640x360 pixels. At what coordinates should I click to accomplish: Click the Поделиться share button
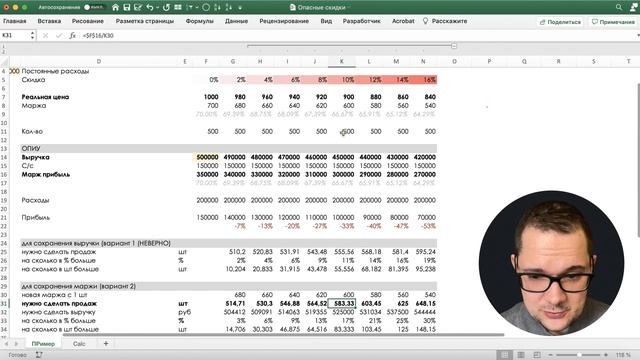click(x=560, y=22)
